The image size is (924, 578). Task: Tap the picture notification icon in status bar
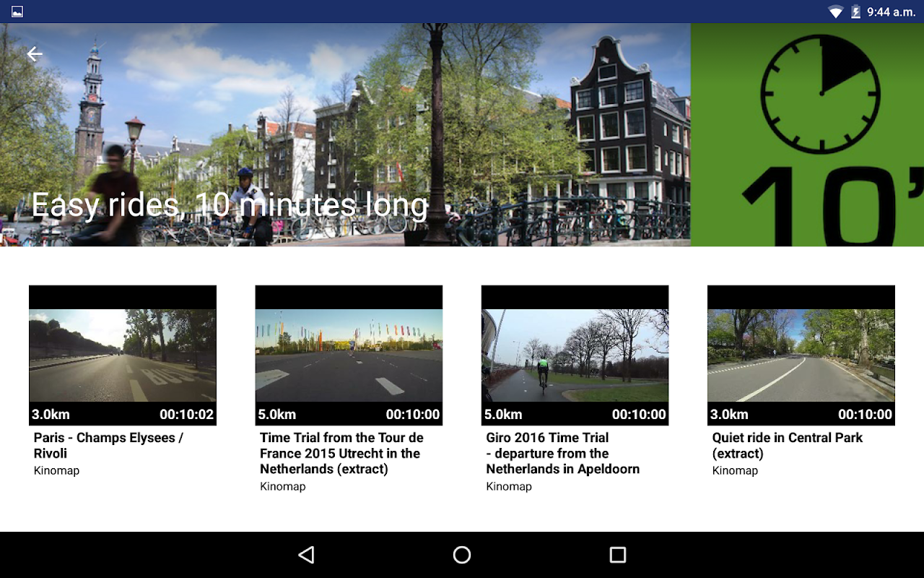17,12
